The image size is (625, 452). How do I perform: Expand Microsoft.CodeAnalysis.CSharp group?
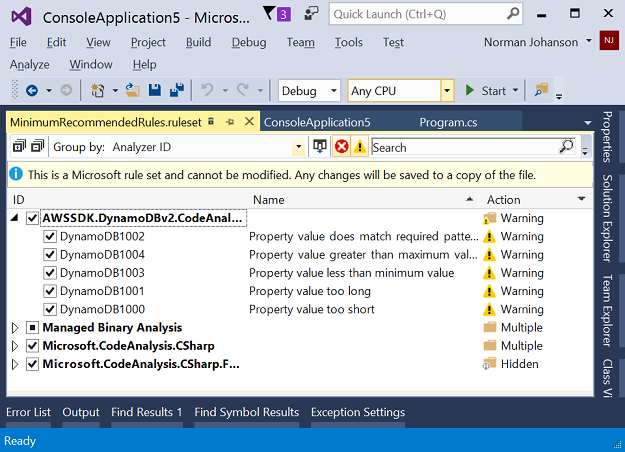pyautogui.click(x=15, y=346)
